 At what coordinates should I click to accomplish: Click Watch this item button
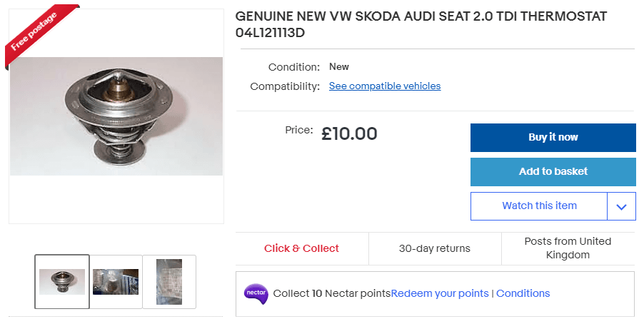(x=539, y=206)
